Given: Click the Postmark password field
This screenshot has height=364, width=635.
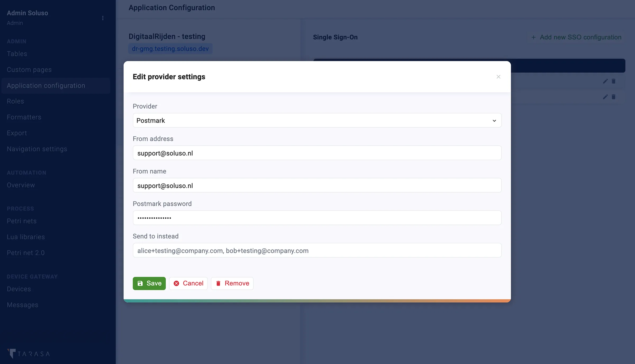Looking at the screenshot, I should pos(317,218).
